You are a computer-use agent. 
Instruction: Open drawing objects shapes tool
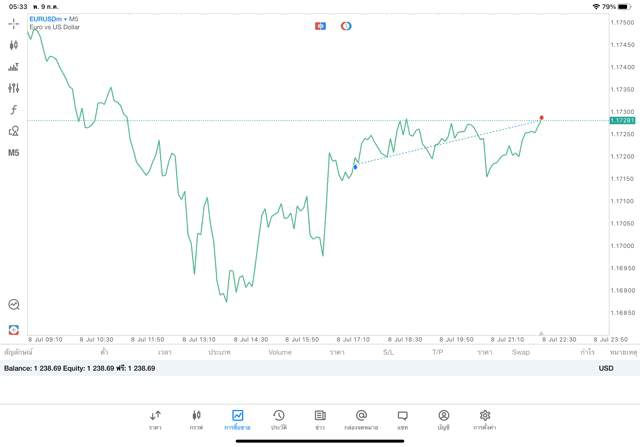(x=14, y=131)
